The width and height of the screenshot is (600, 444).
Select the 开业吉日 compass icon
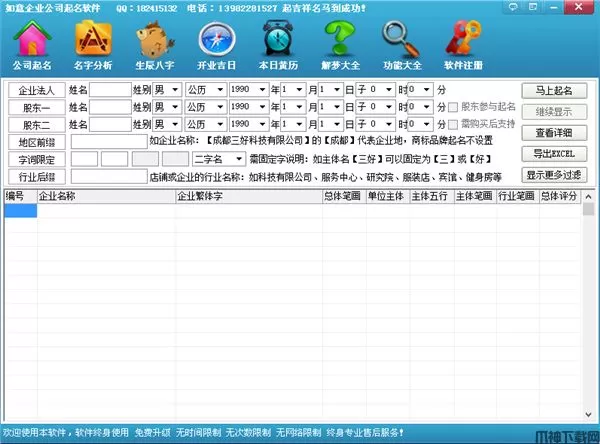point(219,46)
